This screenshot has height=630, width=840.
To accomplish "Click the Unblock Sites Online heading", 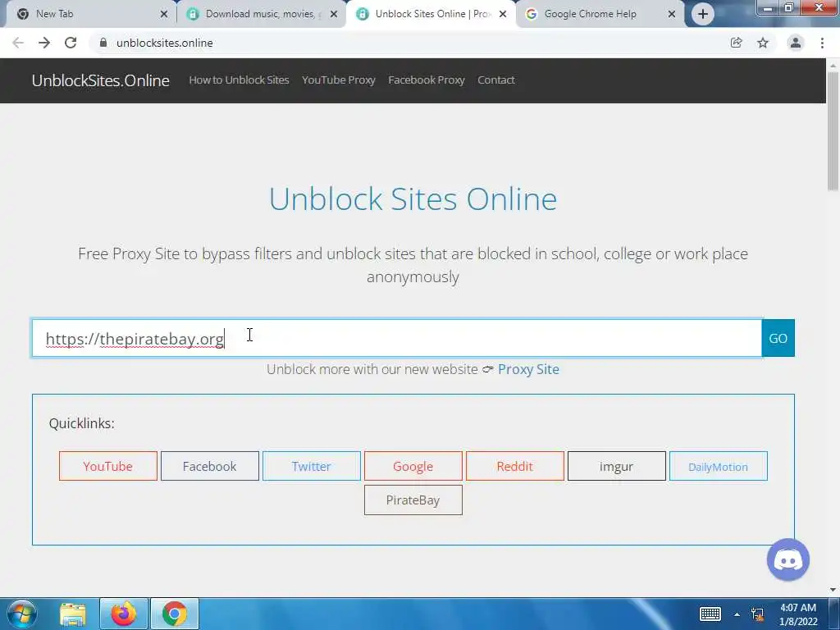I will tap(413, 199).
